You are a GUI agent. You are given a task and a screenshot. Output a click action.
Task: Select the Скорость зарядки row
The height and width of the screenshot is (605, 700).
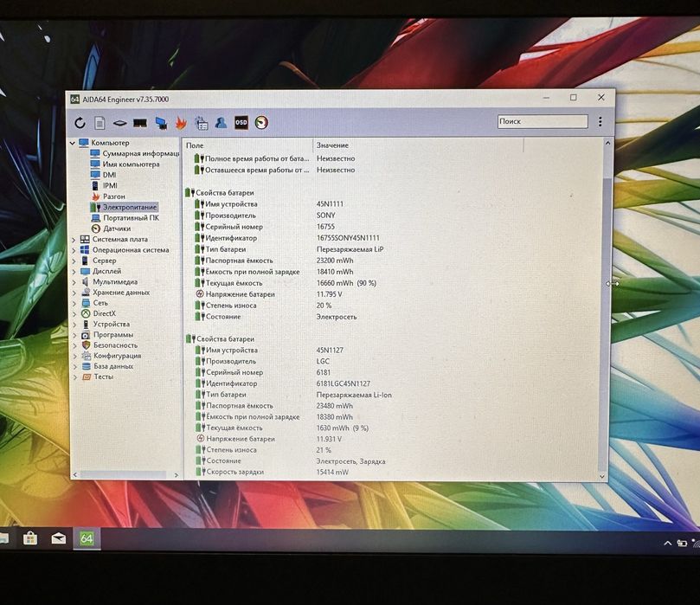coord(273,472)
